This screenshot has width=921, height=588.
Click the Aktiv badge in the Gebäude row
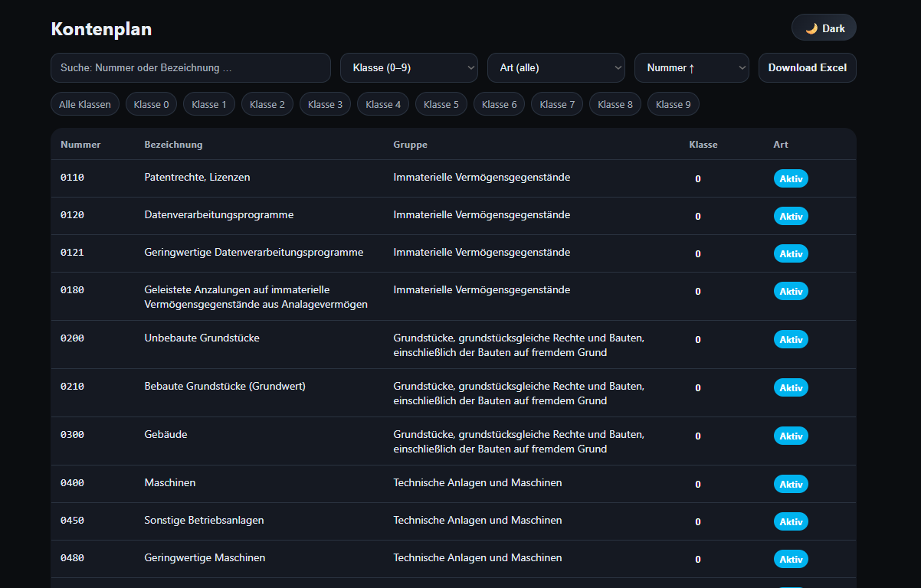pyautogui.click(x=790, y=436)
